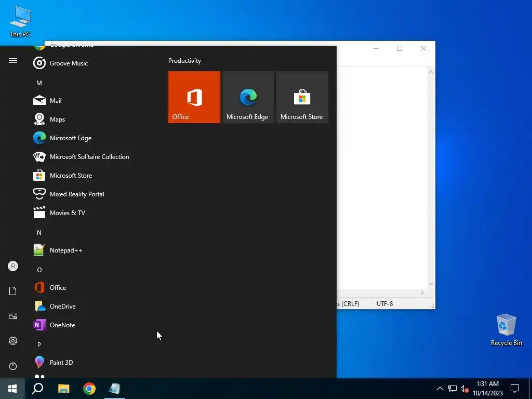Jump to letters via the M group header
532x399 pixels.
(39, 83)
